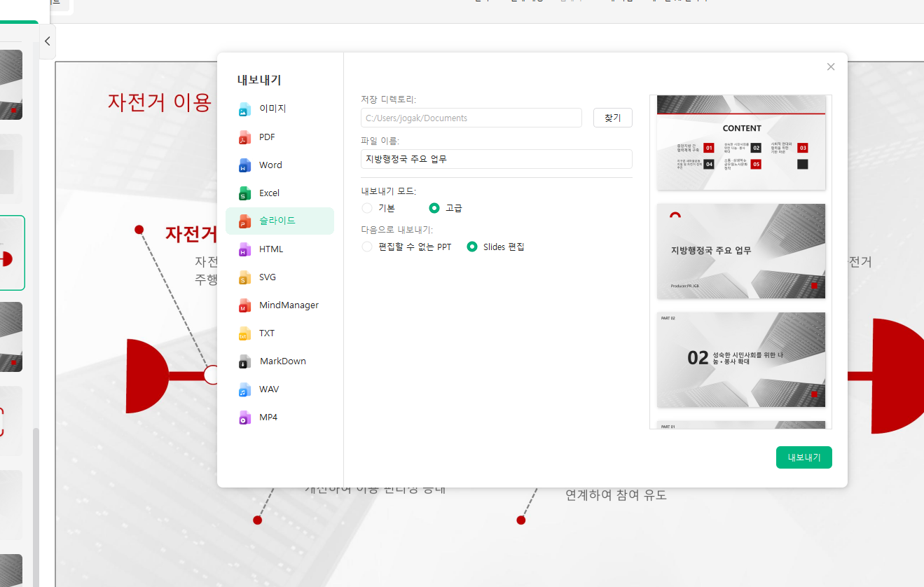Viewport: 924px width, 587px height.
Task: Click the SVG export format icon
Action: coord(244,277)
